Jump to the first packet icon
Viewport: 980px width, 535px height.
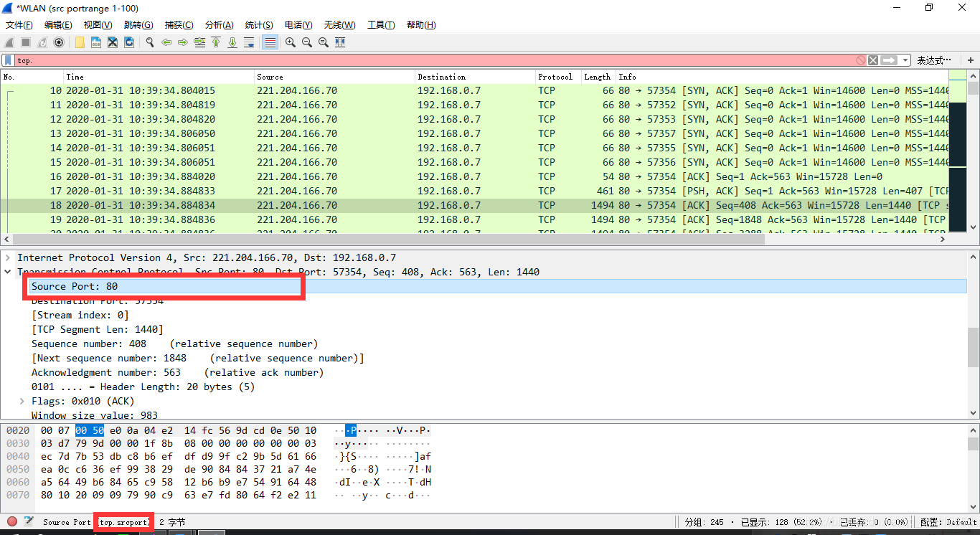pos(216,42)
